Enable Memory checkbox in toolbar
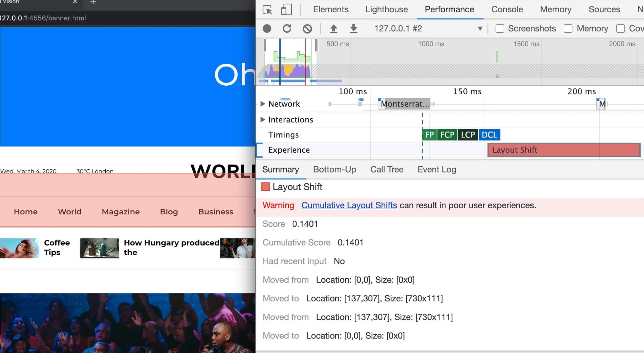Screen dimensions: 644x353 tap(568, 29)
